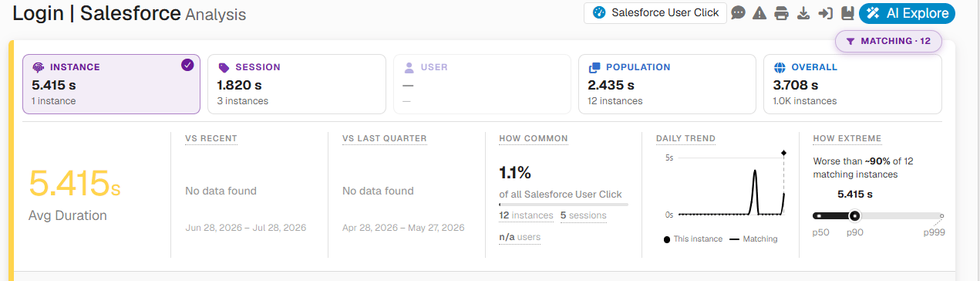Click the 1.1% How Common value
This screenshot has height=281, width=980.
coord(515,172)
